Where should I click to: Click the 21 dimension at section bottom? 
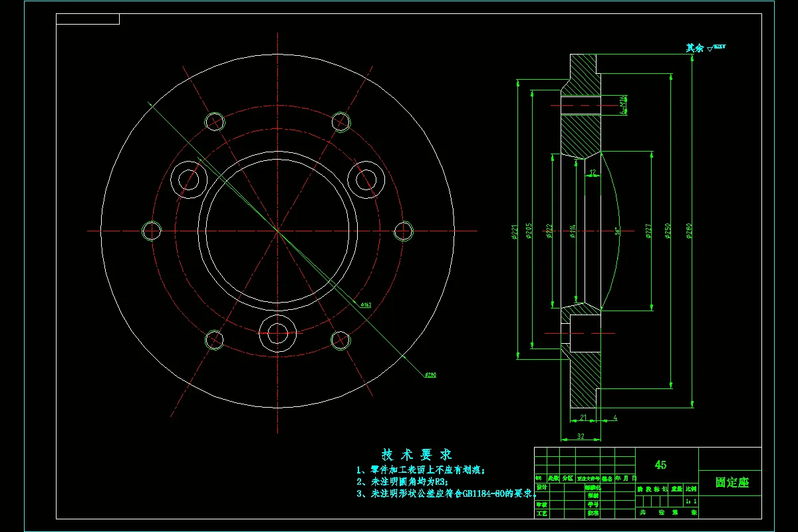point(583,418)
